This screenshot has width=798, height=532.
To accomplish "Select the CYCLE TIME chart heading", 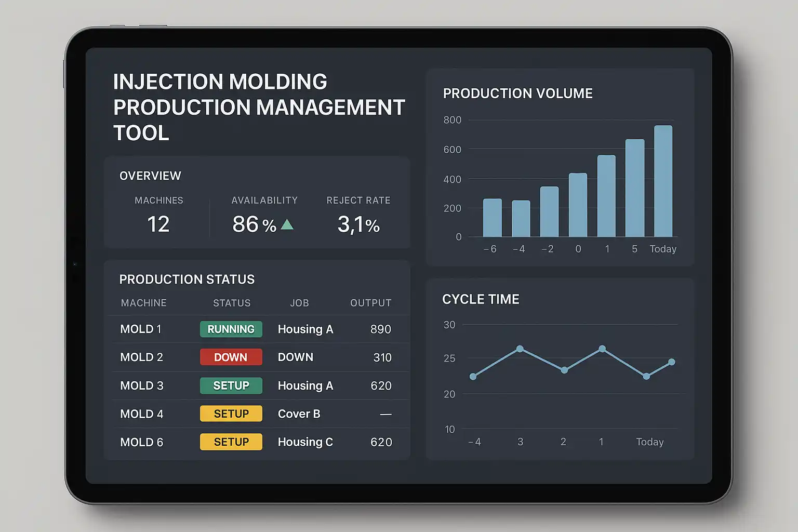I will point(481,299).
